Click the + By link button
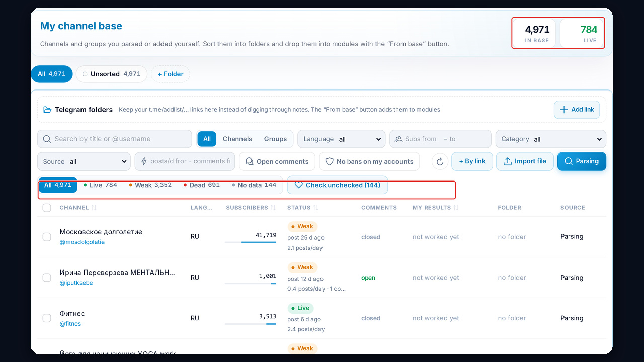The image size is (644, 362). pos(472,161)
